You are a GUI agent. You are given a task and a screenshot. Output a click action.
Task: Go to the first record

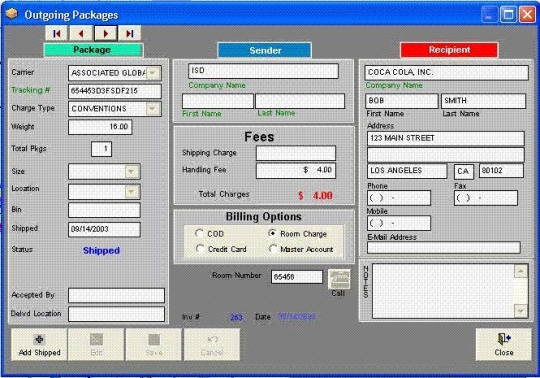(56, 33)
